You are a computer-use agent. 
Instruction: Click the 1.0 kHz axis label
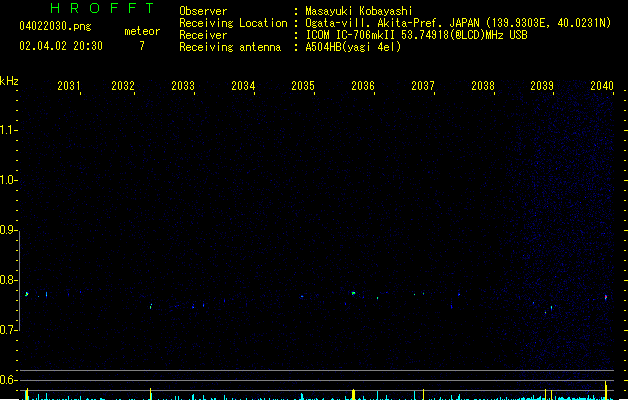pos(8,180)
